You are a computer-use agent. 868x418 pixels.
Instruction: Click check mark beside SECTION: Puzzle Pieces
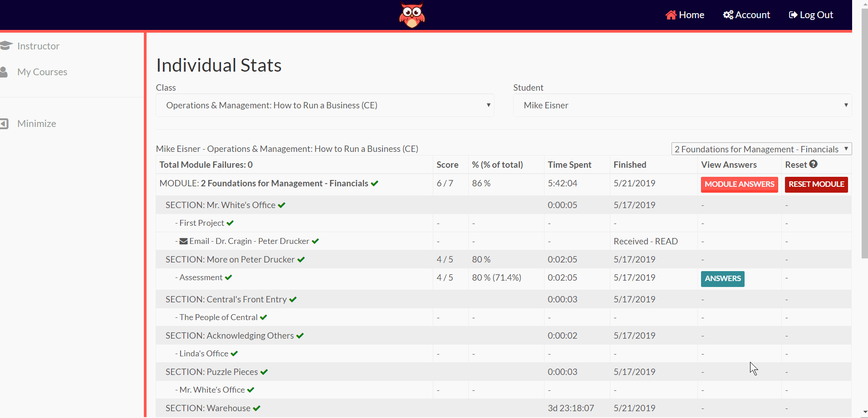[264, 372]
